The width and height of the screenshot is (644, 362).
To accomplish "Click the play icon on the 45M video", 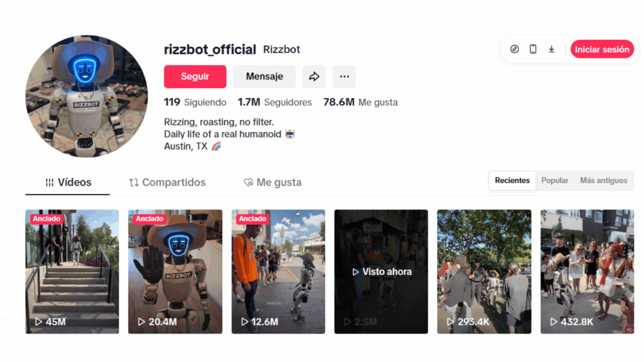I will pos(38,321).
